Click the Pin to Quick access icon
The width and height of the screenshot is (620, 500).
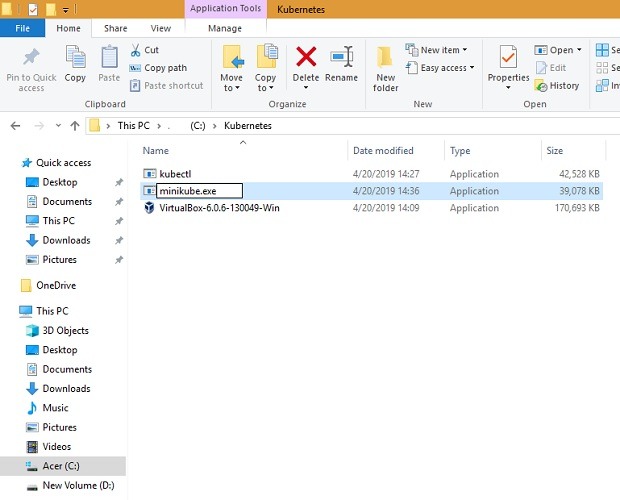tap(31, 58)
